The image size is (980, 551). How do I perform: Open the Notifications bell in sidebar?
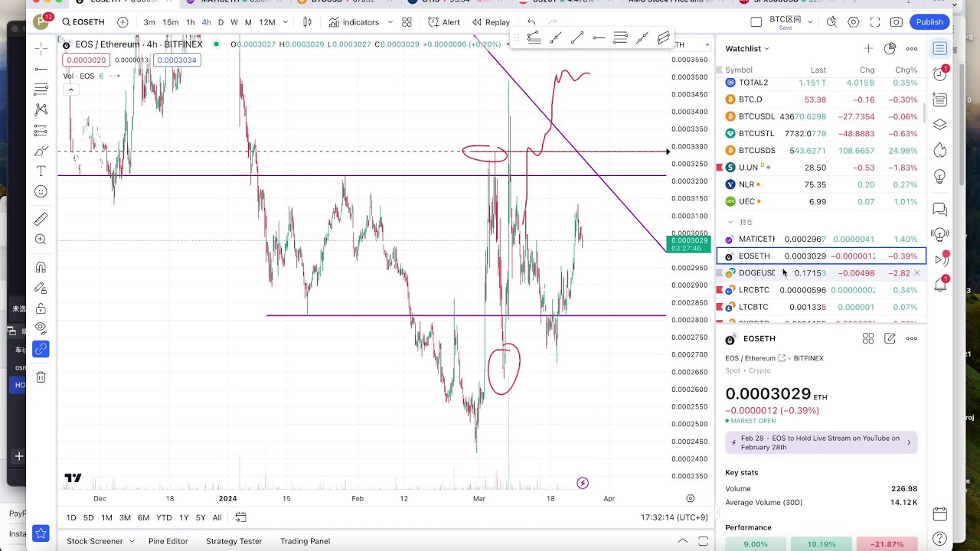(x=940, y=285)
